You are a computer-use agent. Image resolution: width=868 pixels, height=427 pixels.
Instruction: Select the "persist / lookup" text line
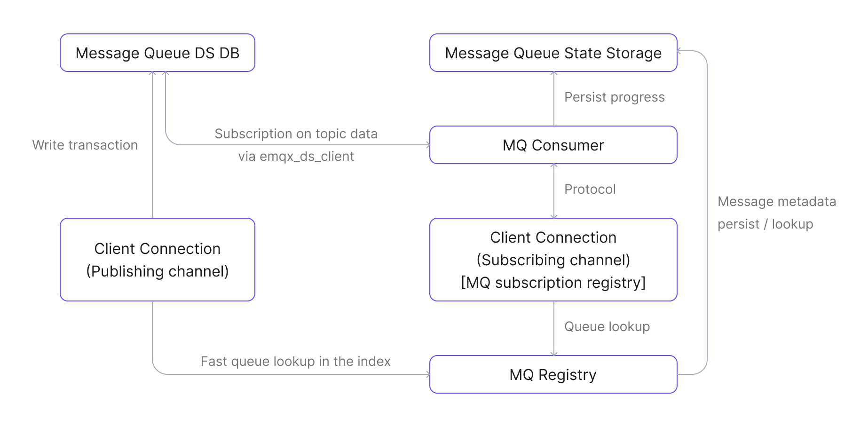[765, 224]
